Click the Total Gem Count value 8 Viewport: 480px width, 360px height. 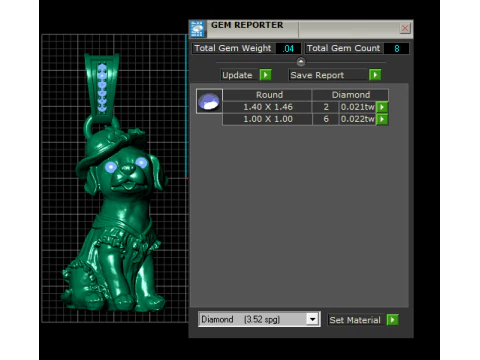pyautogui.click(x=396, y=48)
